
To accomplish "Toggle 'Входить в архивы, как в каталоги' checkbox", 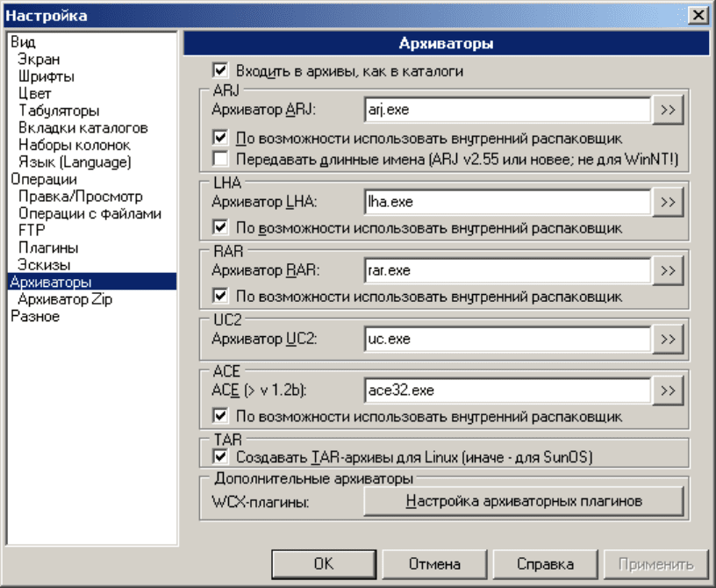I will pos(220,71).
